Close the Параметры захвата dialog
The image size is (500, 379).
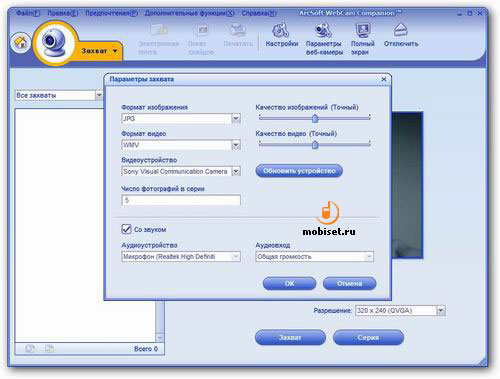[384, 79]
